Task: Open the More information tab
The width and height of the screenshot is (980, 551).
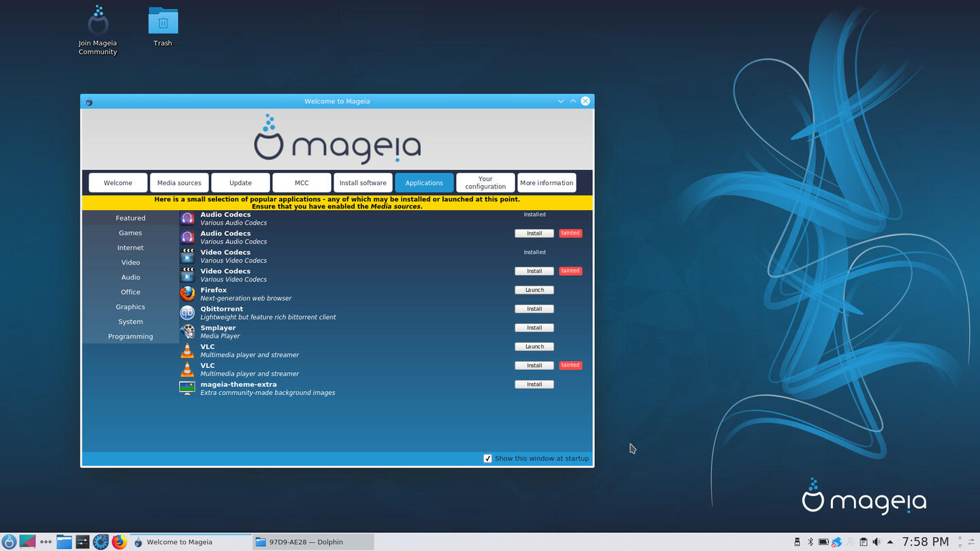Action: click(546, 183)
